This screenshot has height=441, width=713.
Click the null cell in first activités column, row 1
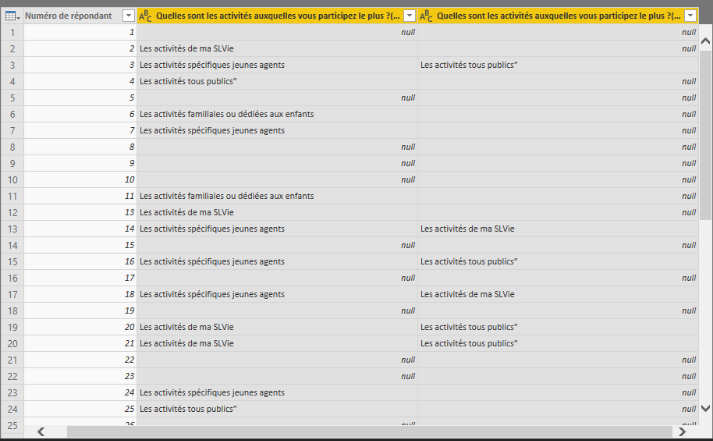point(277,32)
